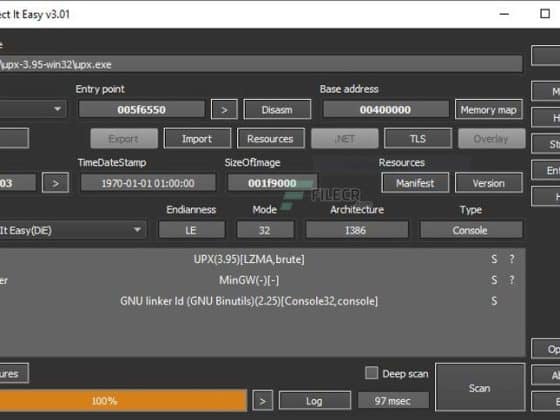Click the greyed .NET button
The width and height of the screenshot is (560, 420).
tap(345, 139)
